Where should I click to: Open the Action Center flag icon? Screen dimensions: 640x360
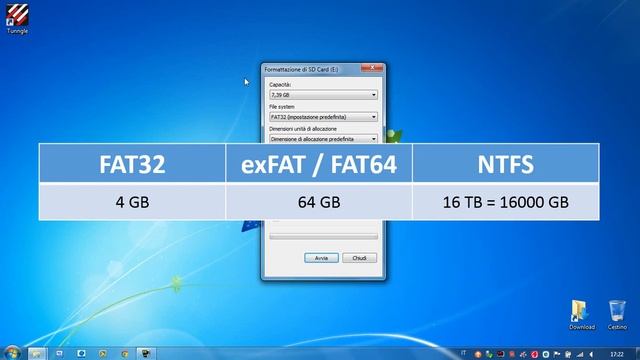(557, 354)
